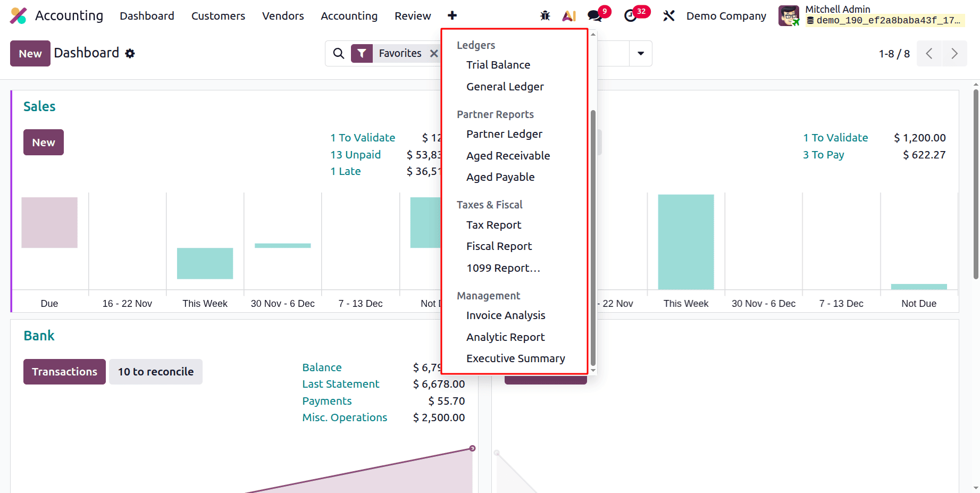Click the page vertical scrollbar

[x=976, y=184]
